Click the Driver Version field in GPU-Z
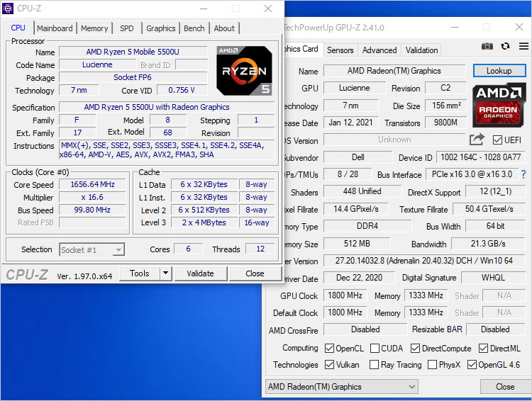Screen dimensions: 532x401 [x=424, y=261]
